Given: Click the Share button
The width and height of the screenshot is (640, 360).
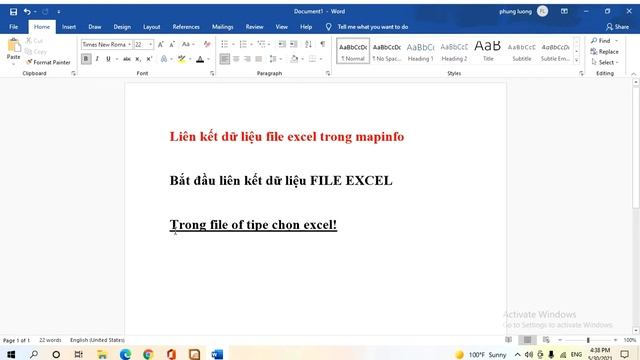Looking at the screenshot, I should pos(617,27).
